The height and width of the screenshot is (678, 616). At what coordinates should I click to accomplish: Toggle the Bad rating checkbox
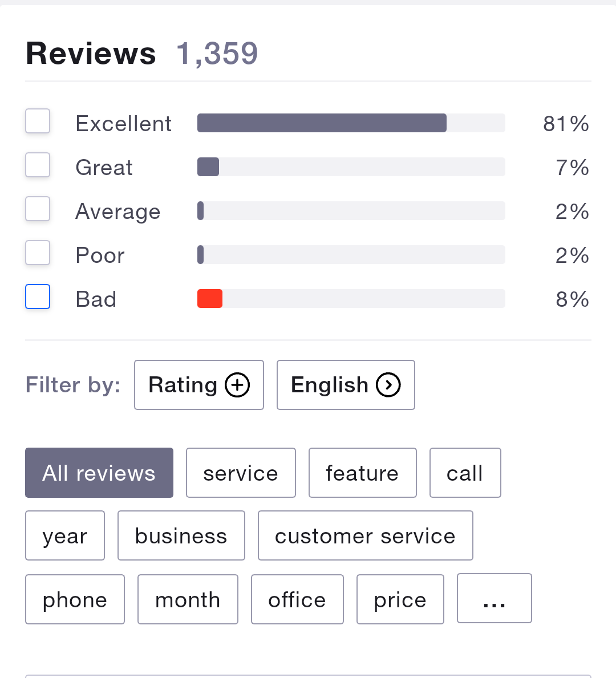(38, 297)
